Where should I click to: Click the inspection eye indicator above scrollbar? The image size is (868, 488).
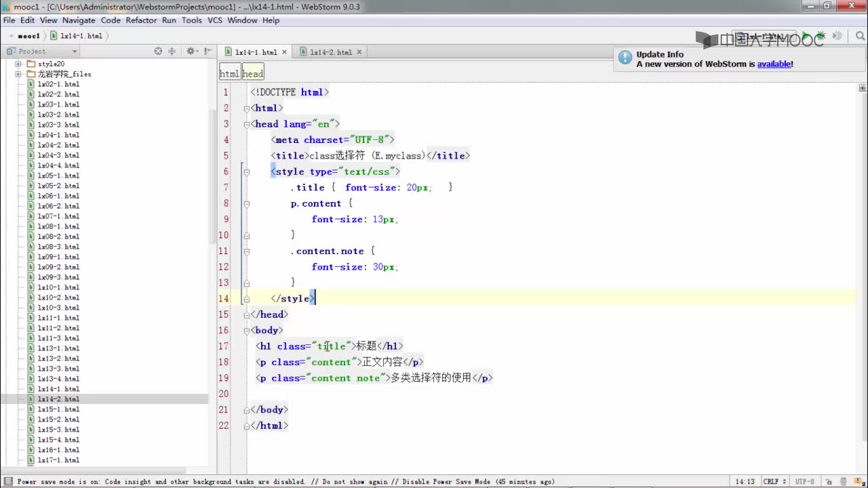pos(862,88)
